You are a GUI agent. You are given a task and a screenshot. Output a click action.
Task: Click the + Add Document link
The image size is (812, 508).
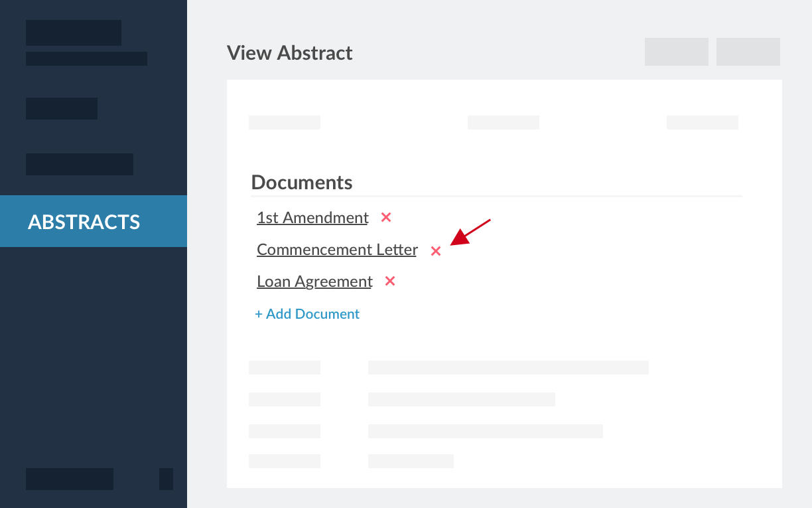pyautogui.click(x=307, y=314)
